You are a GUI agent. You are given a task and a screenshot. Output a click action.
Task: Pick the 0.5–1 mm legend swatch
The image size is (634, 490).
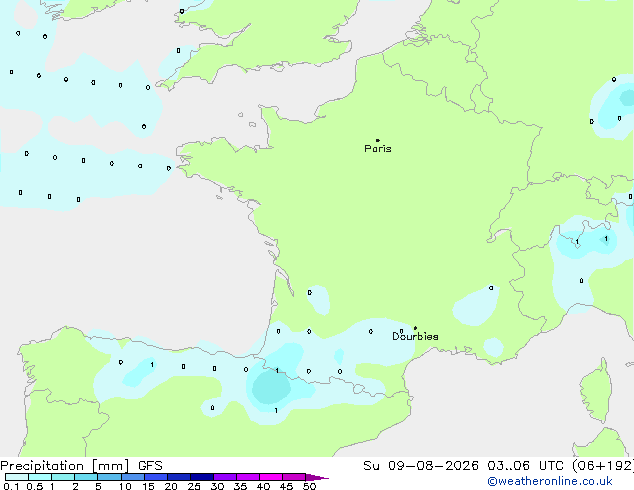pyautogui.click(x=40, y=477)
